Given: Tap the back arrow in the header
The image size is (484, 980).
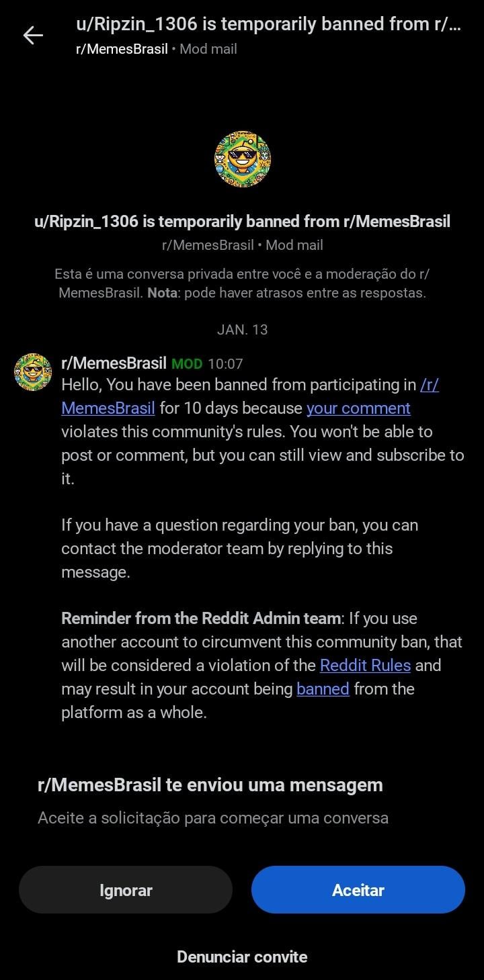Looking at the screenshot, I should tap(32, 36).
